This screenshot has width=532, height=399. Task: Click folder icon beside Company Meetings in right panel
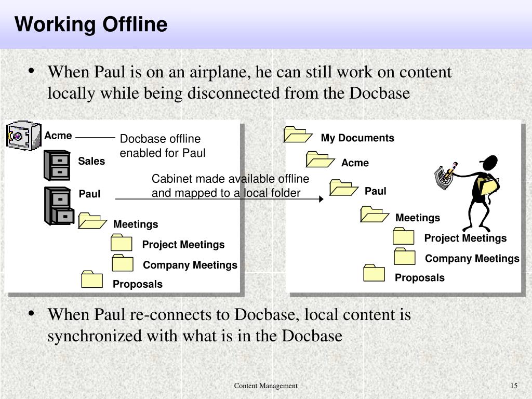(404, 256)
